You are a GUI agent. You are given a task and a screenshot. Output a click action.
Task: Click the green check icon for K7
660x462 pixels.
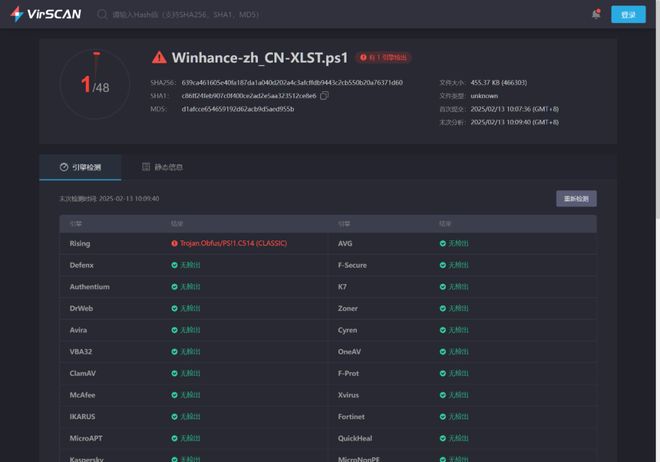[443, 287]
